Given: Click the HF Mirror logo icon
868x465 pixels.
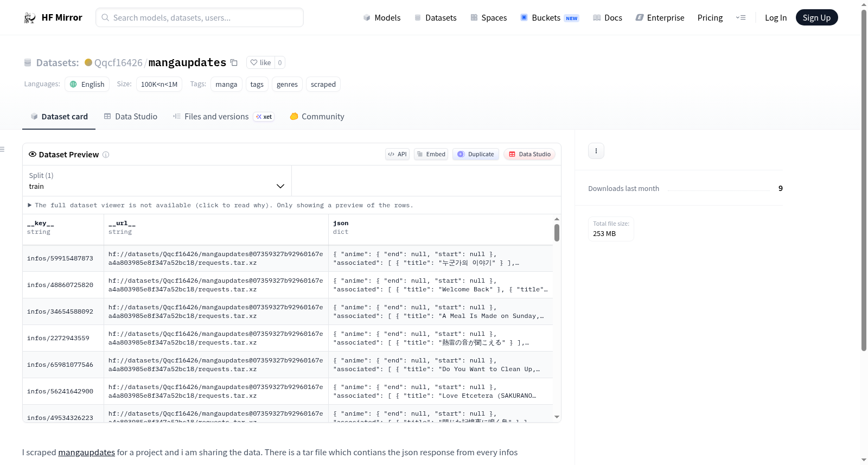Looking at the screenshot, I should pyautogui.click(x=30, y=18).
